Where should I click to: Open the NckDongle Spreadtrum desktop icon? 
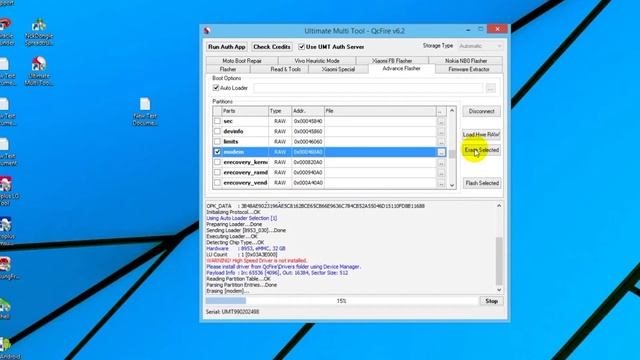tap(39, 32)
